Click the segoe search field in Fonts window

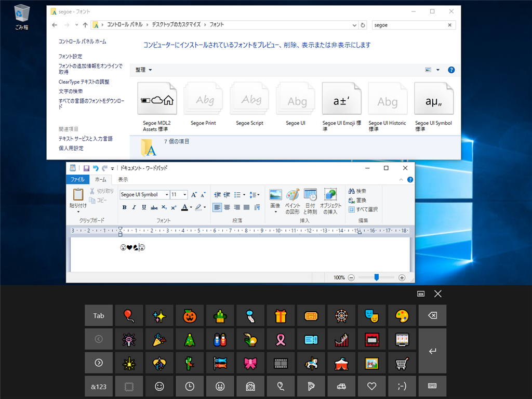point(410,25)
